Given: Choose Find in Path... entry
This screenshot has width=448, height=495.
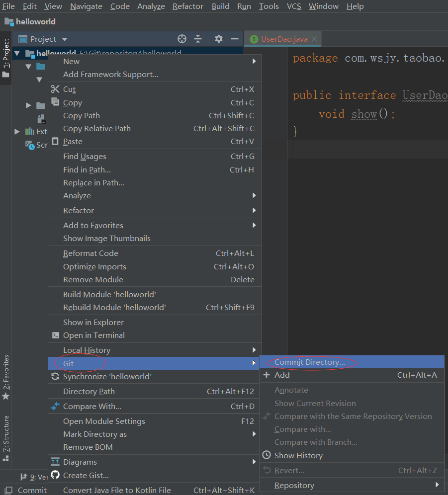Looking at the screenshot, I should tap(155, 170).
